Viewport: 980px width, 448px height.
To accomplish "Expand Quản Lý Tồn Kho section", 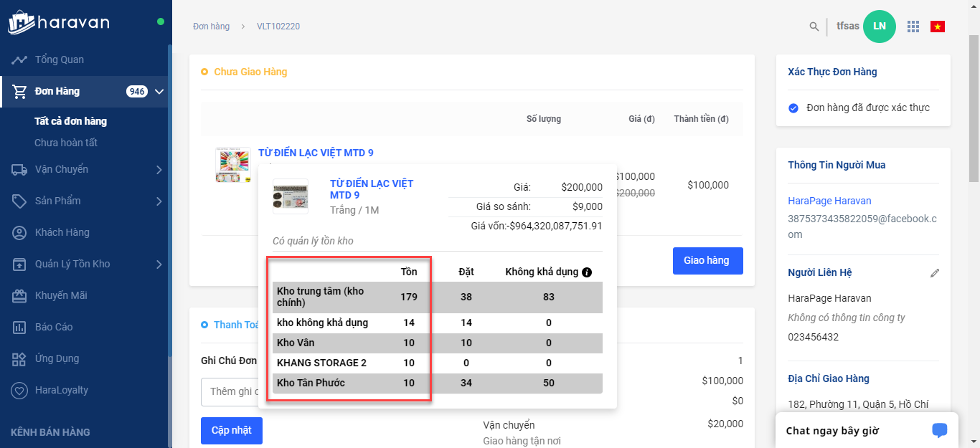I will 159,264.
